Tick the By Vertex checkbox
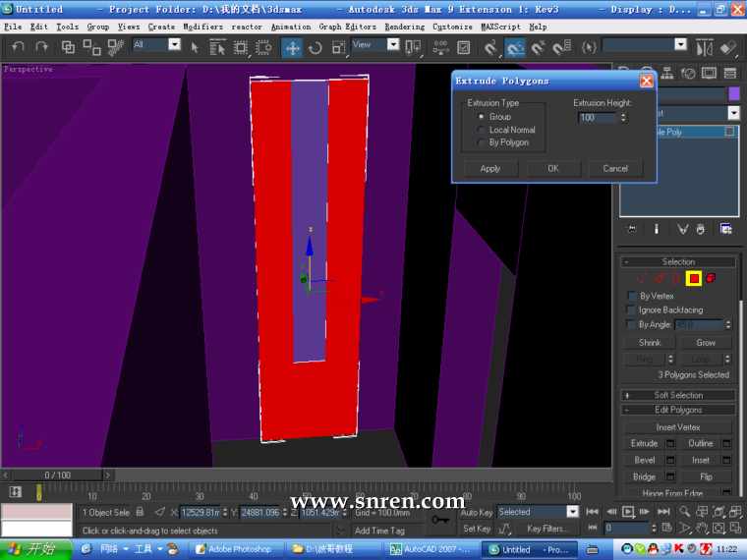 tap(632, 296)
